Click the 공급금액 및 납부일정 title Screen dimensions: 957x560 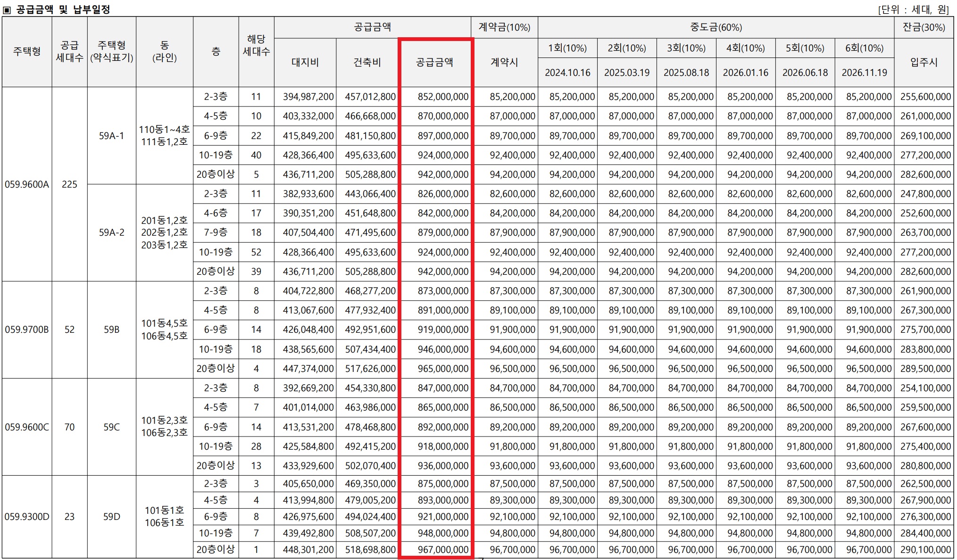pyautogui.click(x=63, y=9)
